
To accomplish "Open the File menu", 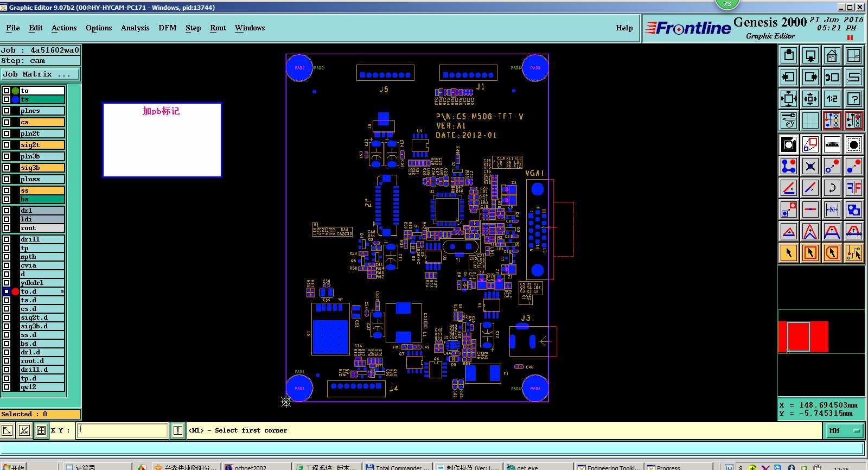I will tap(13, 28).
